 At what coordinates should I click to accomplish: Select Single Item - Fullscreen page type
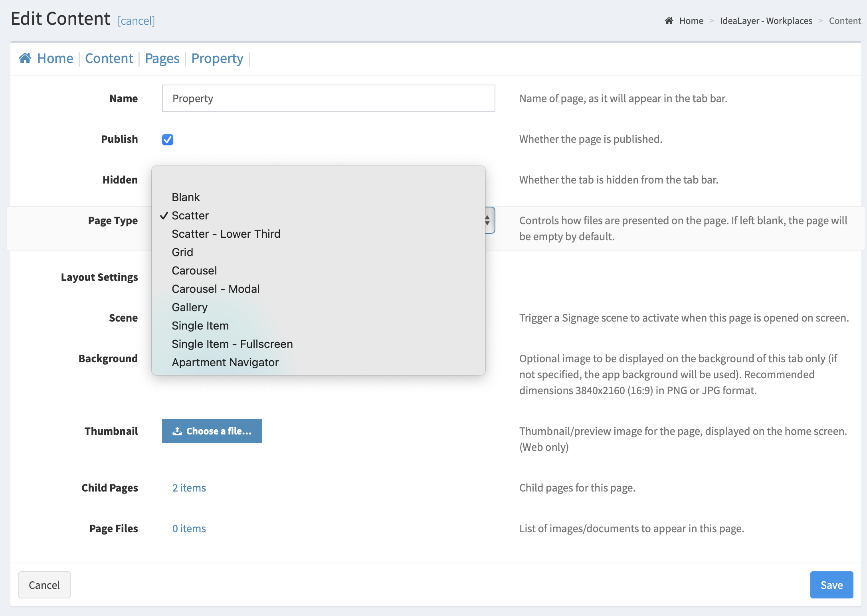pyautogui.click(x=232, y=344)
